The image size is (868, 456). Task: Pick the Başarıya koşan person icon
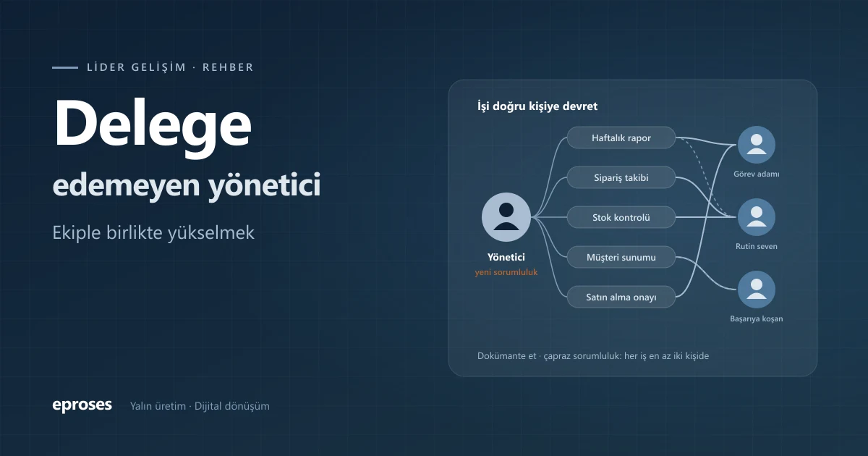[757, 290]
